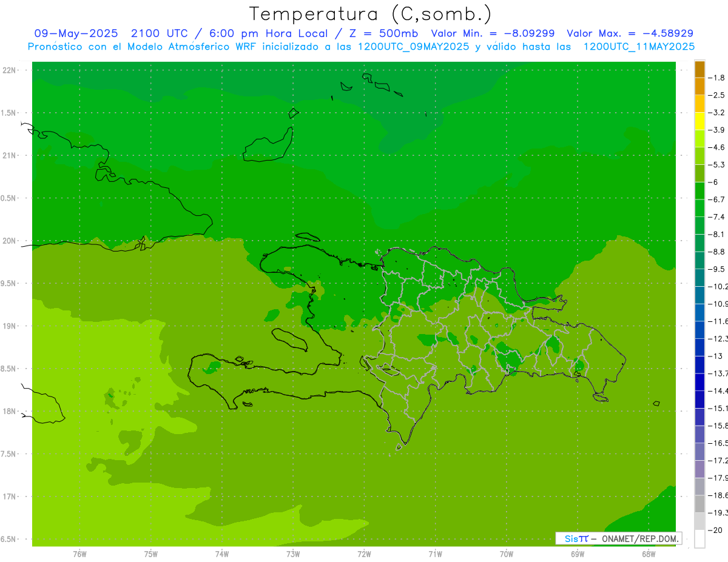Click the '-1.8' legend value
The width and height of the screenshot is (728, 562).
716,78
